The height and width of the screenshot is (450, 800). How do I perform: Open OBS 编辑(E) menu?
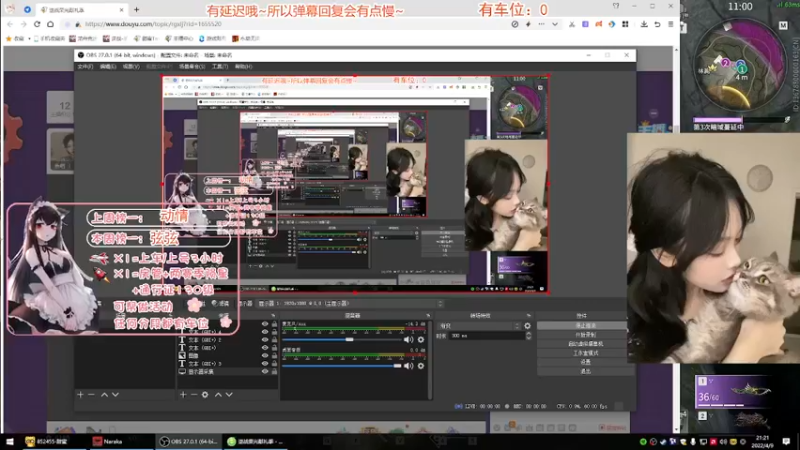click(x=108, y=66)
